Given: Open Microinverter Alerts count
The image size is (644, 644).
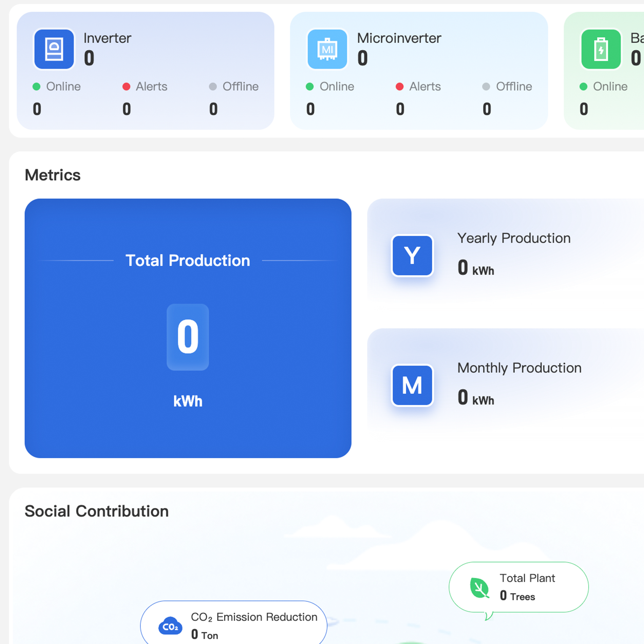Looking at the screenshot, I should [x=400, y=109].
